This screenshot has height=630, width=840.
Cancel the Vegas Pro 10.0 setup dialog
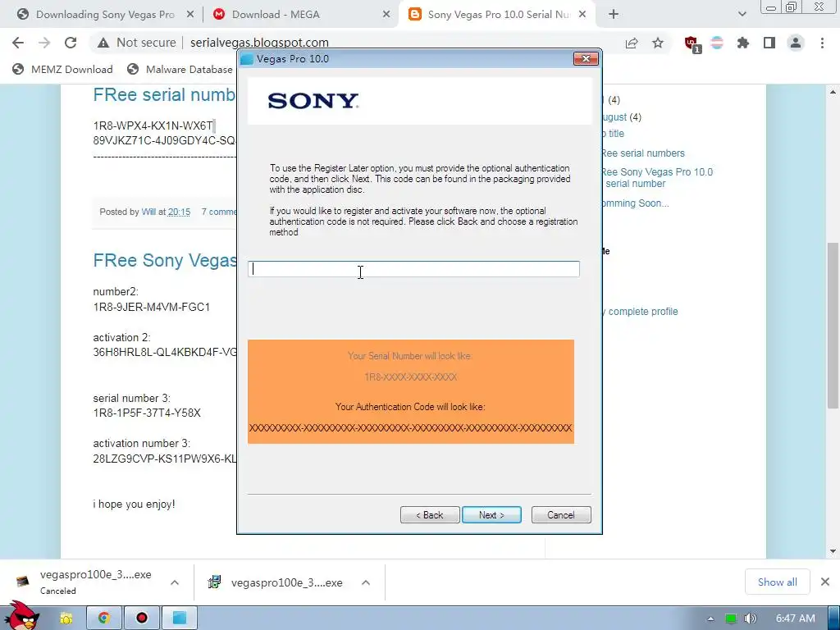(561, 515)
